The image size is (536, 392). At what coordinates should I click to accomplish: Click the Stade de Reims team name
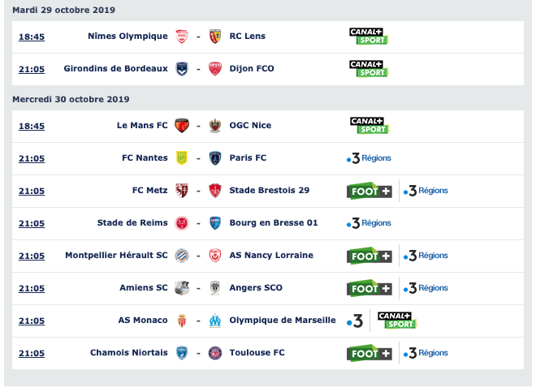coord(132,223)
